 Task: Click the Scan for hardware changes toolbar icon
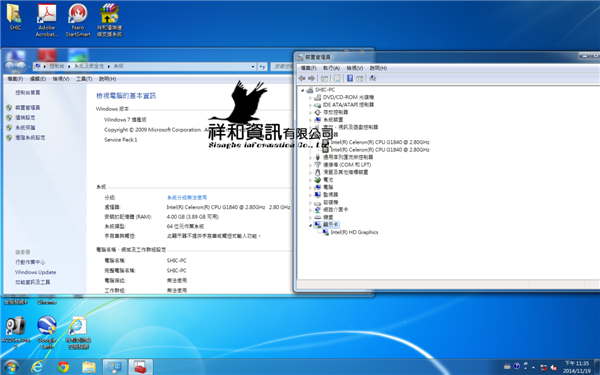(372, 78)
